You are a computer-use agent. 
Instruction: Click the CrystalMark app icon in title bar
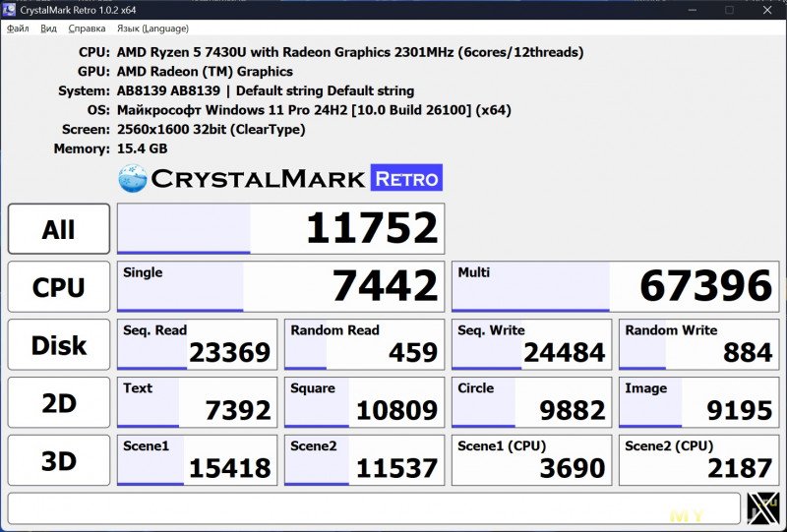(x=9, y=10)
